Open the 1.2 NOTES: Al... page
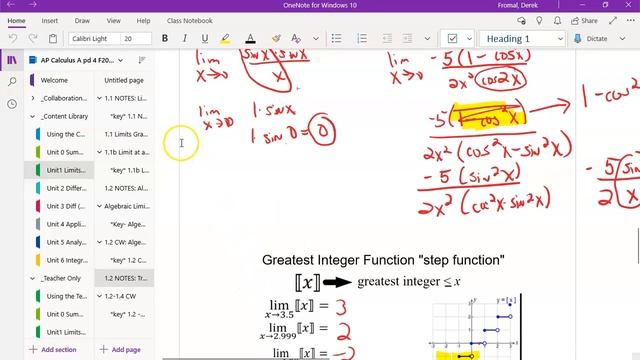The height and width of the screenshot is (360, 640). click(x=124, y=188)
